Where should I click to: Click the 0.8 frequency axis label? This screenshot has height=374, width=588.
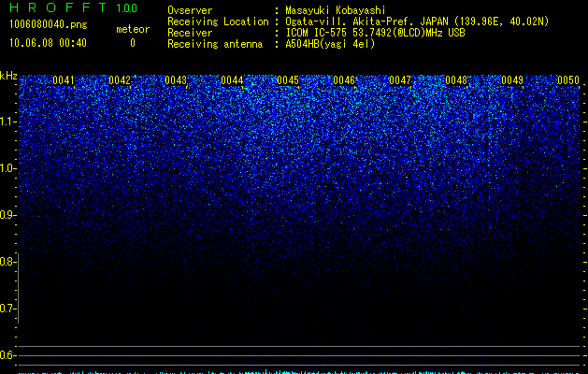click(7, 262)
